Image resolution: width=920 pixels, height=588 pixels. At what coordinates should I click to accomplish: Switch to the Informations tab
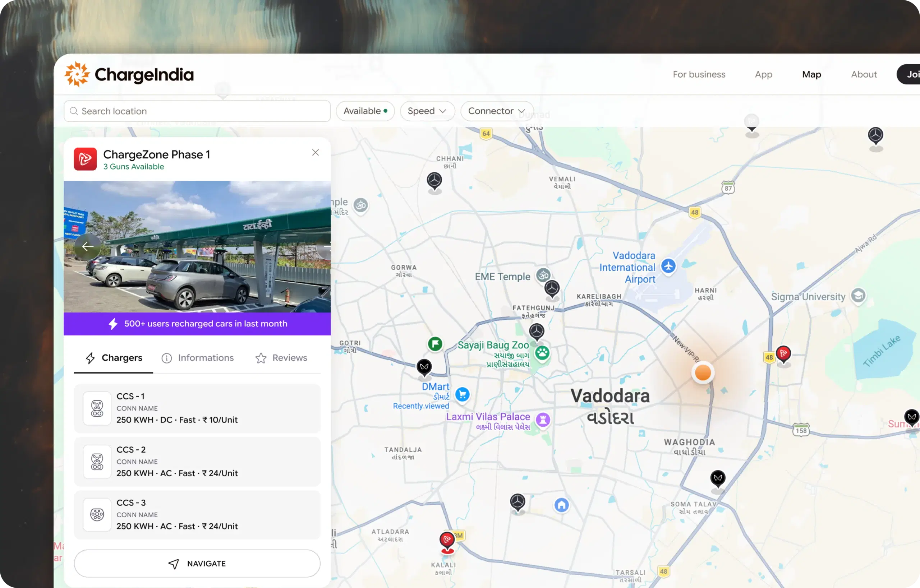pos(198,358)
